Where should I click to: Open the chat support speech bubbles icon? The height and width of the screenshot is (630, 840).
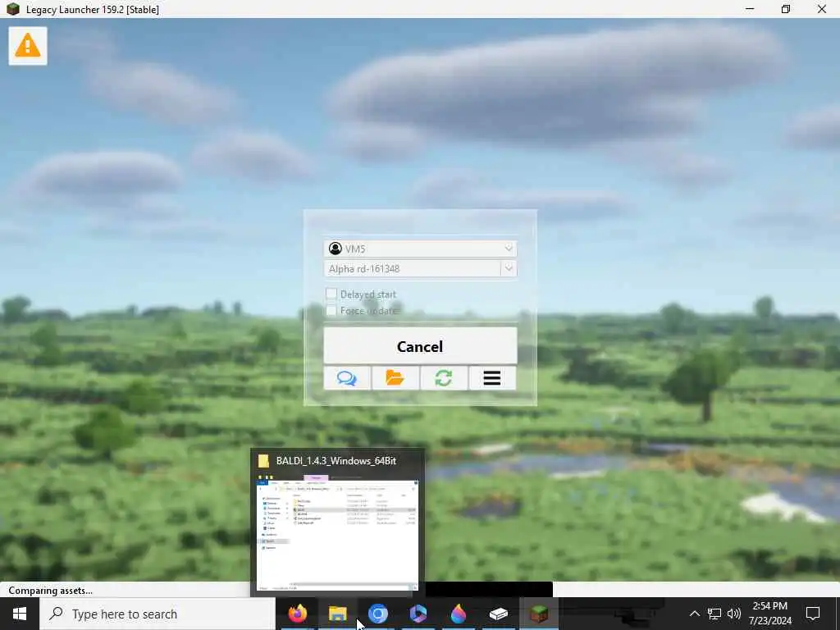[x=347, y=378]
